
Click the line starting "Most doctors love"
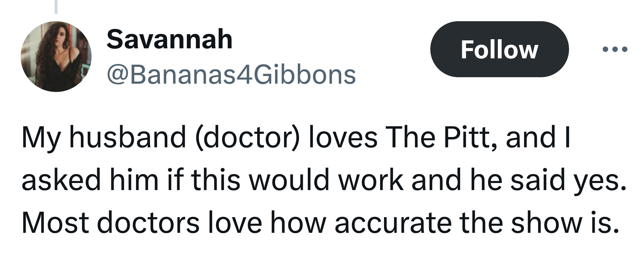320,222
